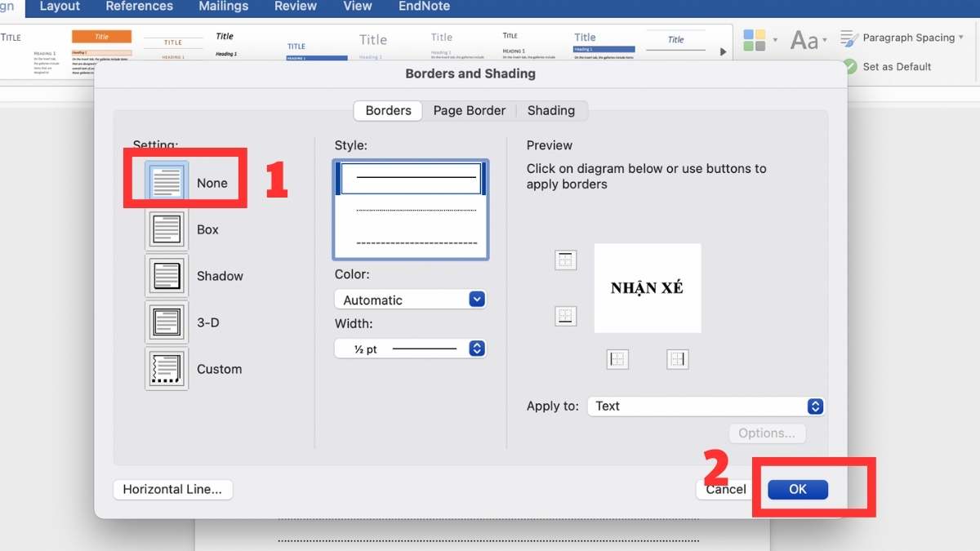Open the Width dropdown showing ½ pt
The height and width of the screenshot is (551, 980).
pos(410,349)
